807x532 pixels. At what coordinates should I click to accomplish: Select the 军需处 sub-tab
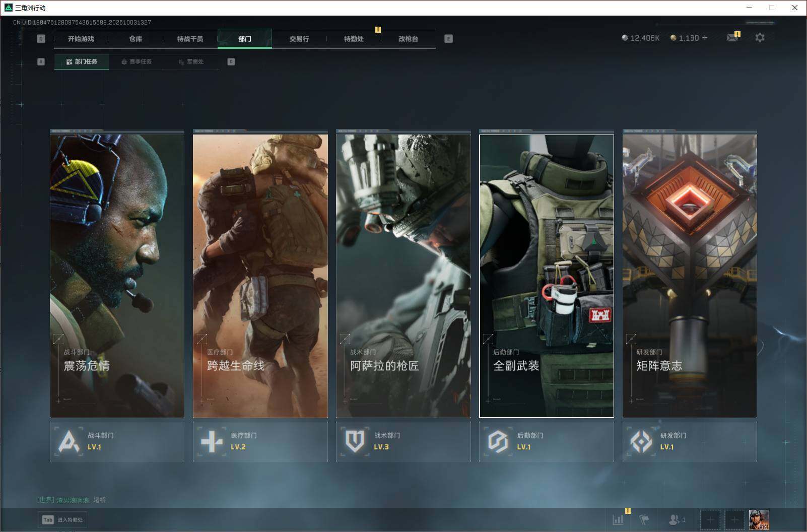click(x=191, y=62)
